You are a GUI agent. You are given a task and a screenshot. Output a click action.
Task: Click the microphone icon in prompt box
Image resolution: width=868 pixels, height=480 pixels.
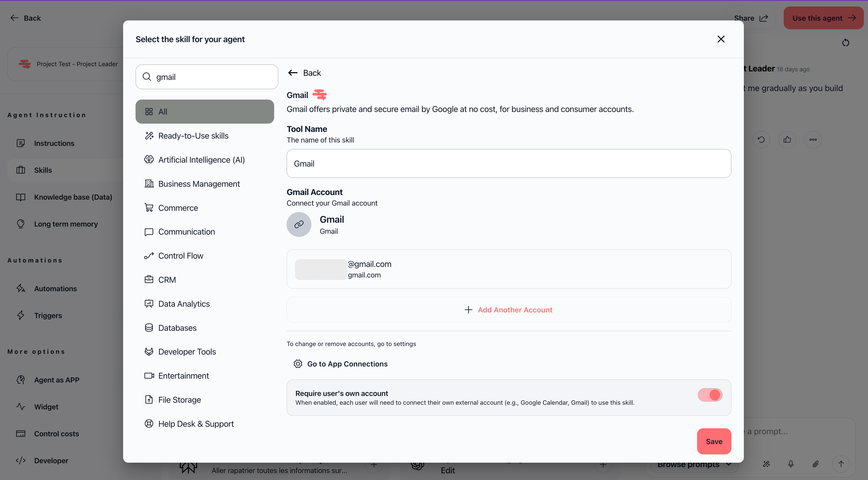click(791, 464)
